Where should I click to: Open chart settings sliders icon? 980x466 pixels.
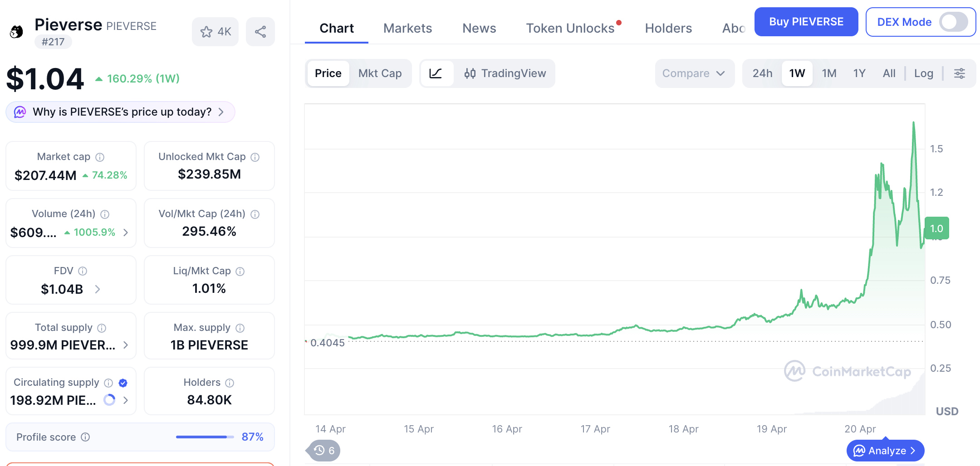960,73
